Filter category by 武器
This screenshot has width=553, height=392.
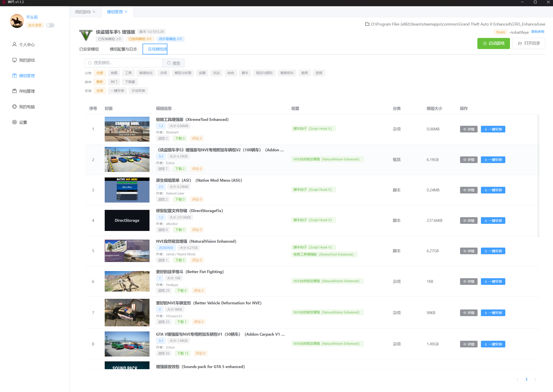[202, 73]
